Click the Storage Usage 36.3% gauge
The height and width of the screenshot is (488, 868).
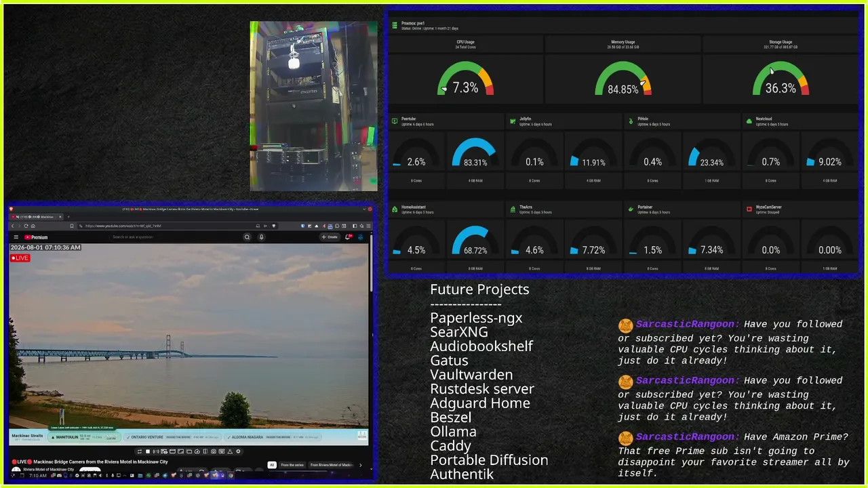tap(781, 79)
